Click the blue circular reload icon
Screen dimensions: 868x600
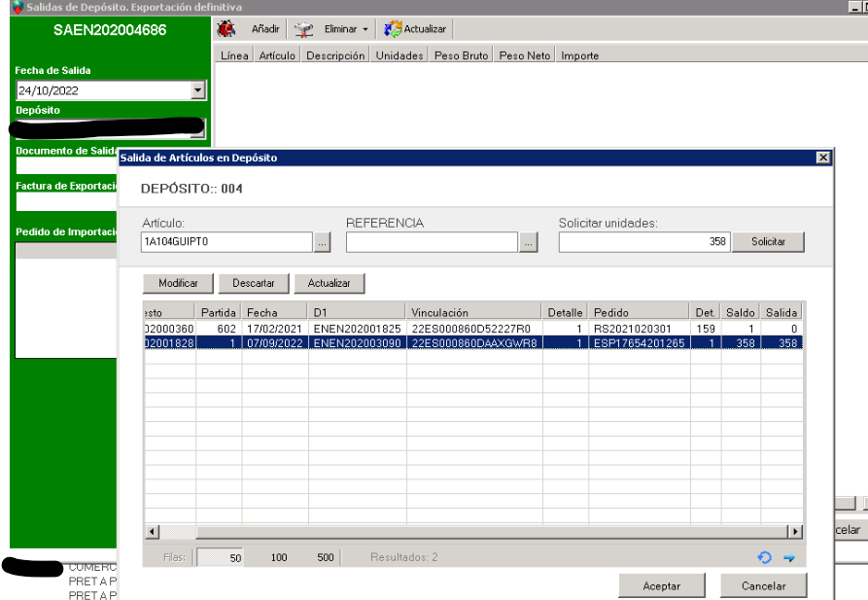(764, 557)
